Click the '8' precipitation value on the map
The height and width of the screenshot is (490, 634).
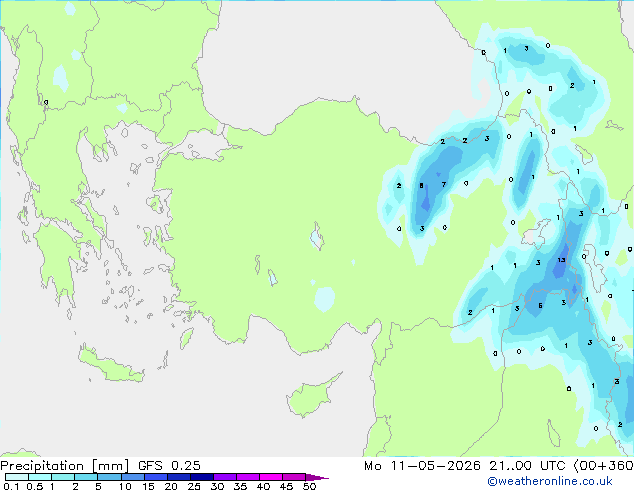[421, 186]
